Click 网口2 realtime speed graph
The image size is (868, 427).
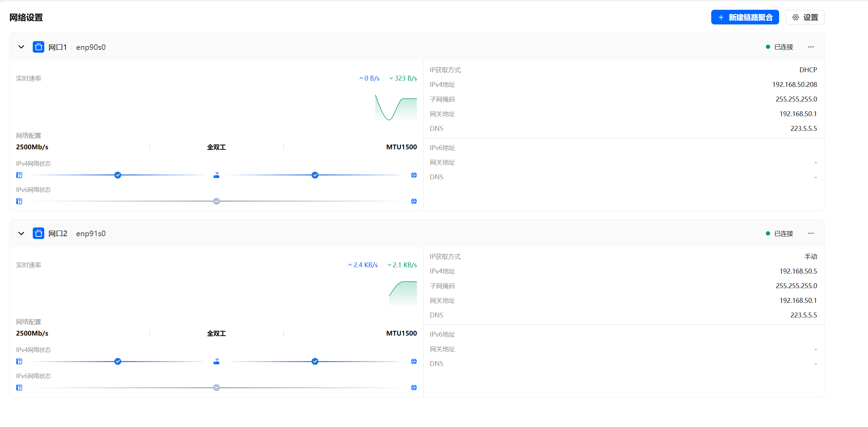tap(403, 294)
